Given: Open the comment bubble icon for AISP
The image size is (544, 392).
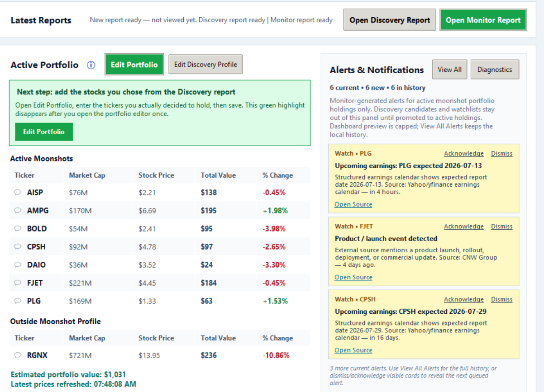Looking at the screenshot, I should pyautogui.click(x=18, y=193).
